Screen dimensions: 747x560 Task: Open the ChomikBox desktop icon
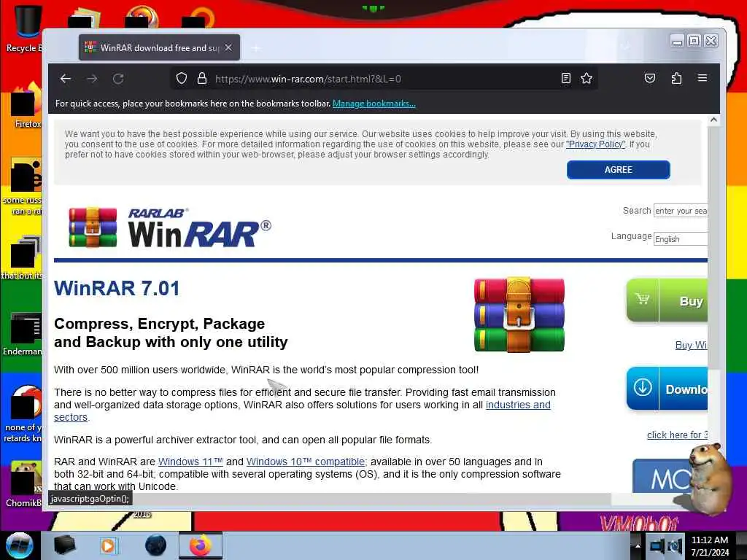pyautogui.click(x=24, y=483)
